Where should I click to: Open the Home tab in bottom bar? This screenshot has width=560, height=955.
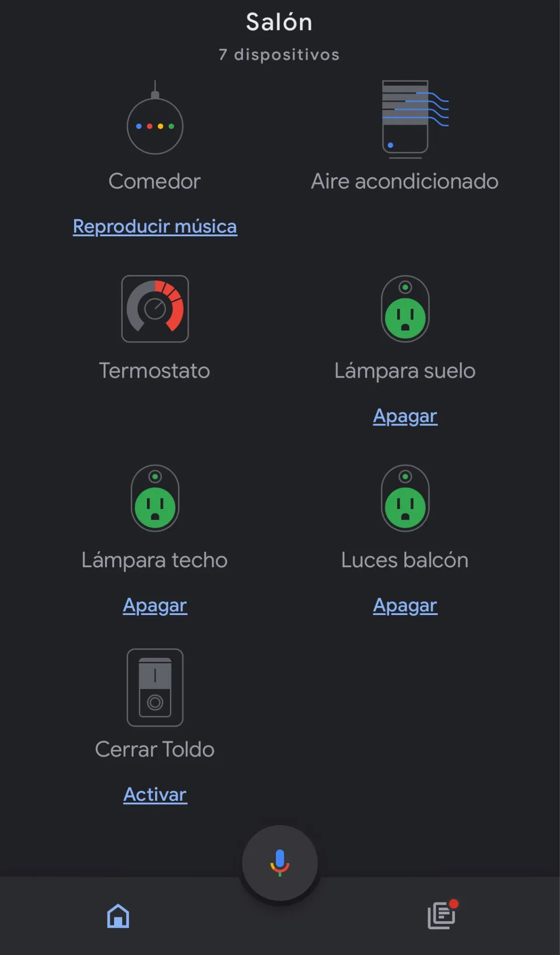118,916
